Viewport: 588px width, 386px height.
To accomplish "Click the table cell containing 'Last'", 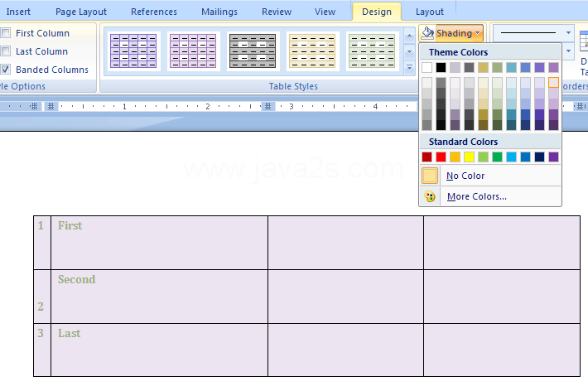I will 159,350.
